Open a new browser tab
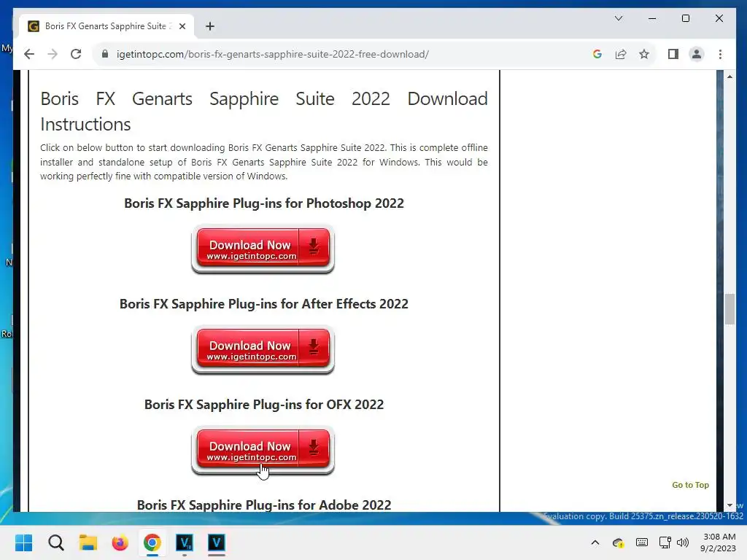Image resolution: width=747 pixels, height=560 pixels. tap(209, 26)
